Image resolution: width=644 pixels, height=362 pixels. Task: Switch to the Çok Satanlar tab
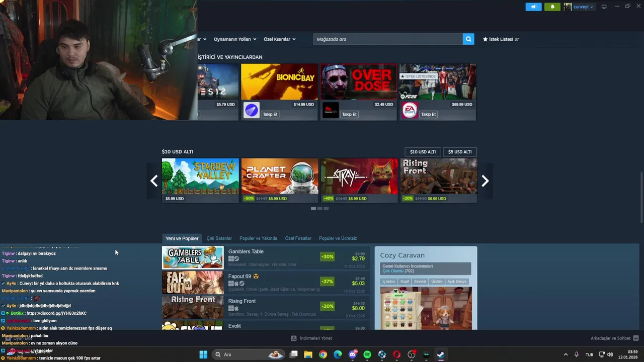coord(219,238)
